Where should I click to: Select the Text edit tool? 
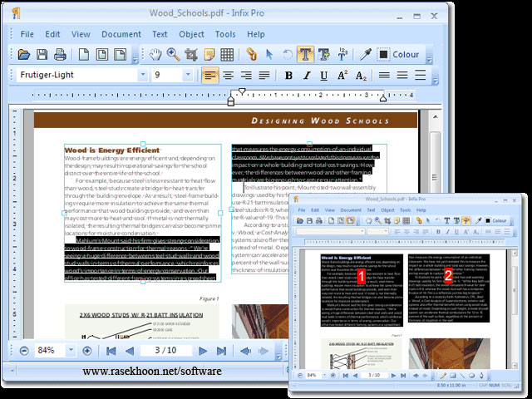tap(305, 55)
